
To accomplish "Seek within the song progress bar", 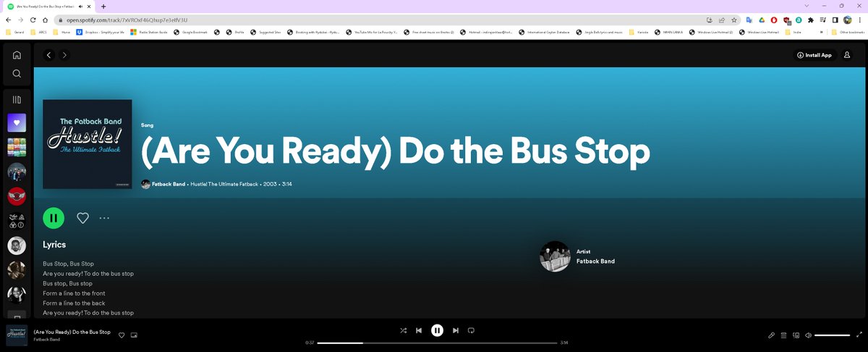I will 437,343.
